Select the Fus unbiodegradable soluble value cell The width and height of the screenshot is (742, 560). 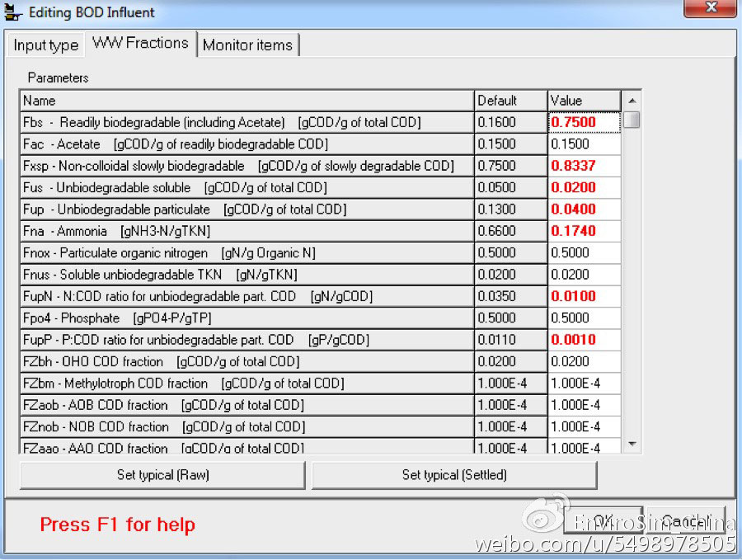(x=584, y=187)
